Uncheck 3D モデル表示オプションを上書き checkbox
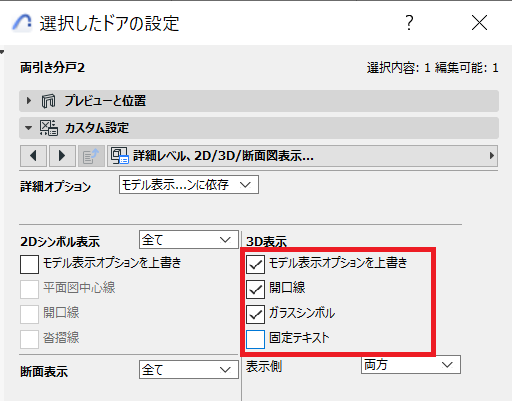This screenshot has height=401, width=512. pyautogui.click(x=255, y=264)
